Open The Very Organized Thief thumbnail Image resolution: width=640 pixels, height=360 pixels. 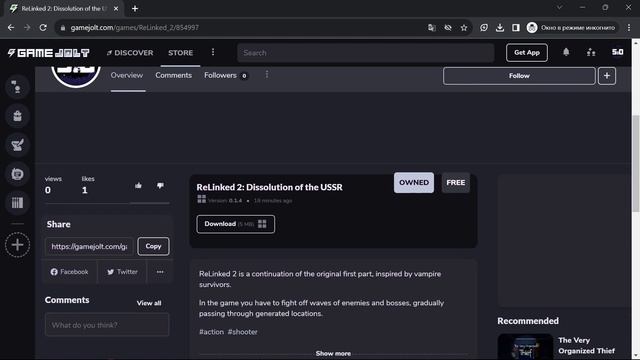coord(525,347)
